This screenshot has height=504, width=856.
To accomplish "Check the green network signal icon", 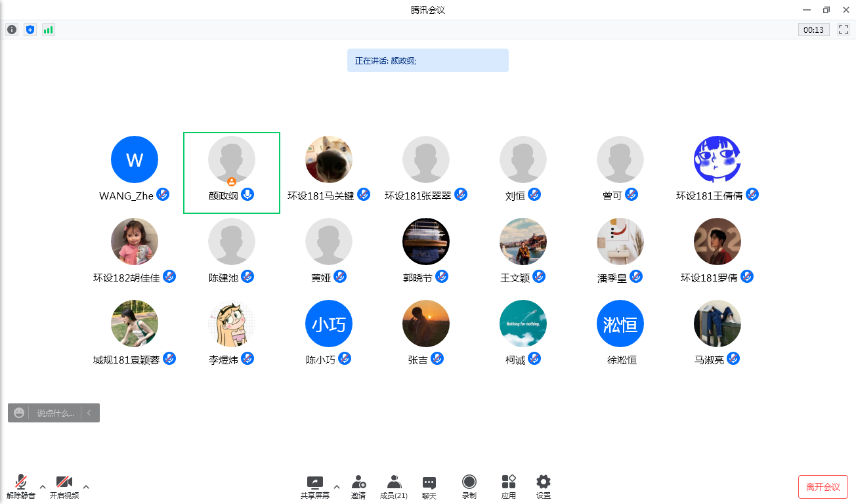I will click(x=49, y=30).
